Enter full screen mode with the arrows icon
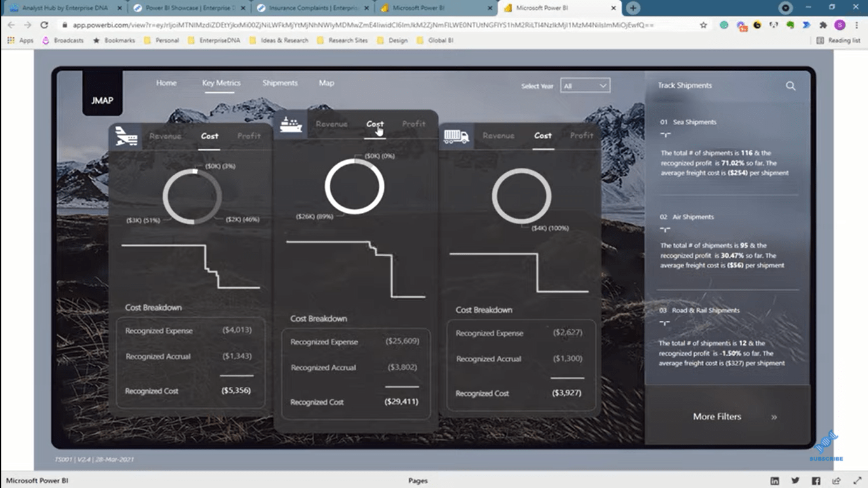 pos(857,481)
